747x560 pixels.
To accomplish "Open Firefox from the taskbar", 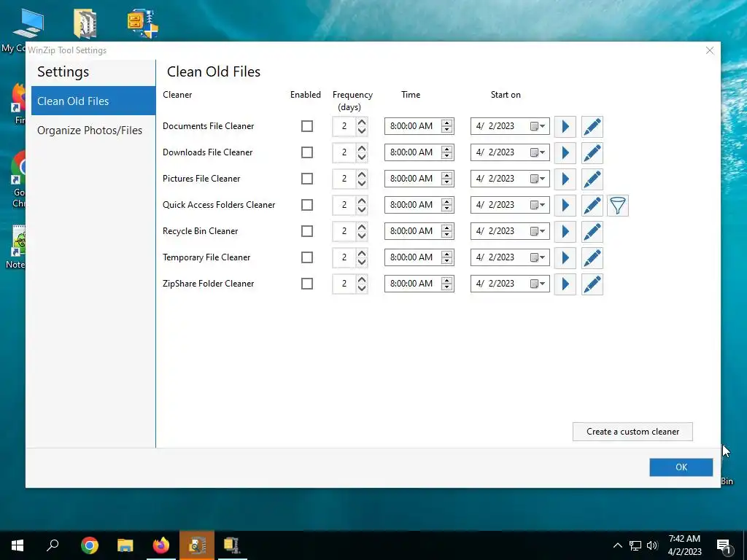I will 161,545.
